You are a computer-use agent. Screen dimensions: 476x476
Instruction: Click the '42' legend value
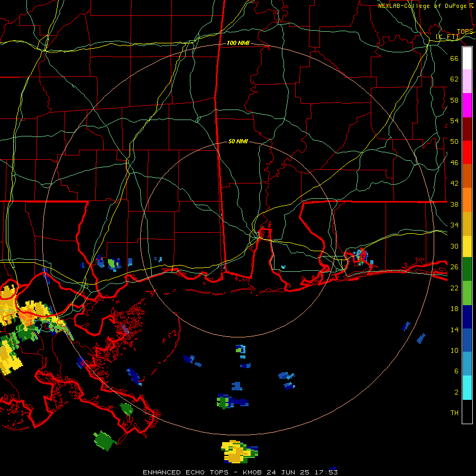click(x=454, y=184)
